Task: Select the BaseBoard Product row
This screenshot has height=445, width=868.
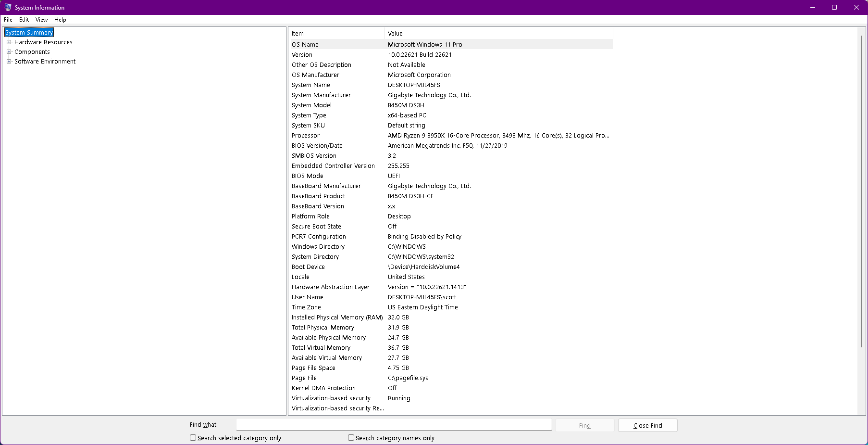Action: [x=451, y=196]
